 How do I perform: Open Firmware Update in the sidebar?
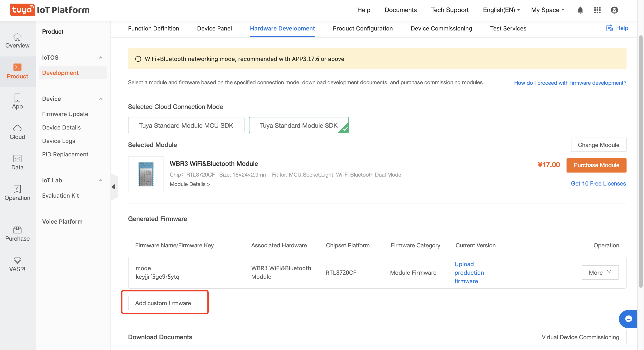65,114
